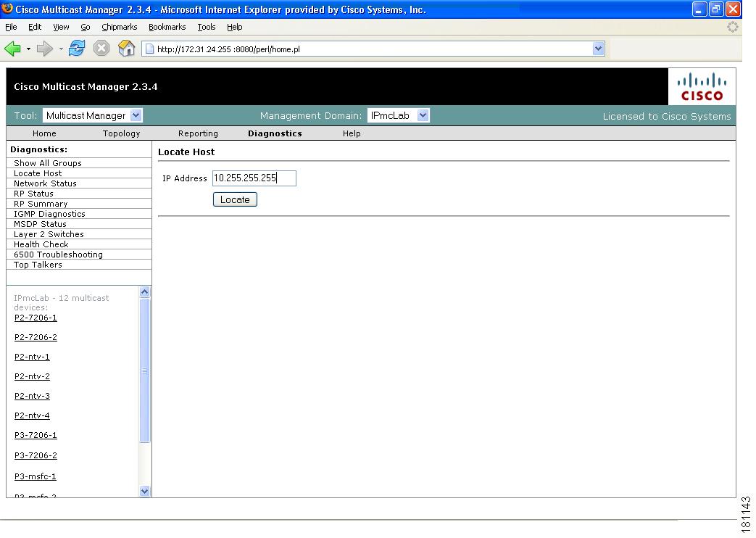Screen dimensions: 756x538
Task: Switch to the Reporting tab
Action: (x=198, y=133)
